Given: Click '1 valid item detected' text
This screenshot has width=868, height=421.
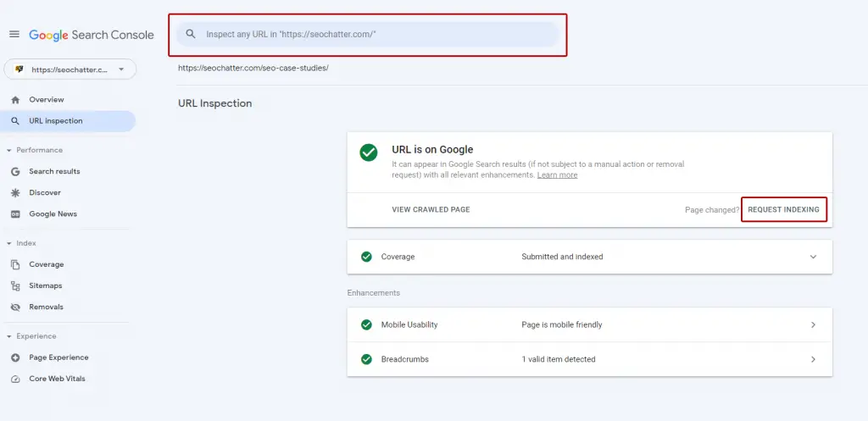Looking at the screenshot, I should tap(558, 359).
